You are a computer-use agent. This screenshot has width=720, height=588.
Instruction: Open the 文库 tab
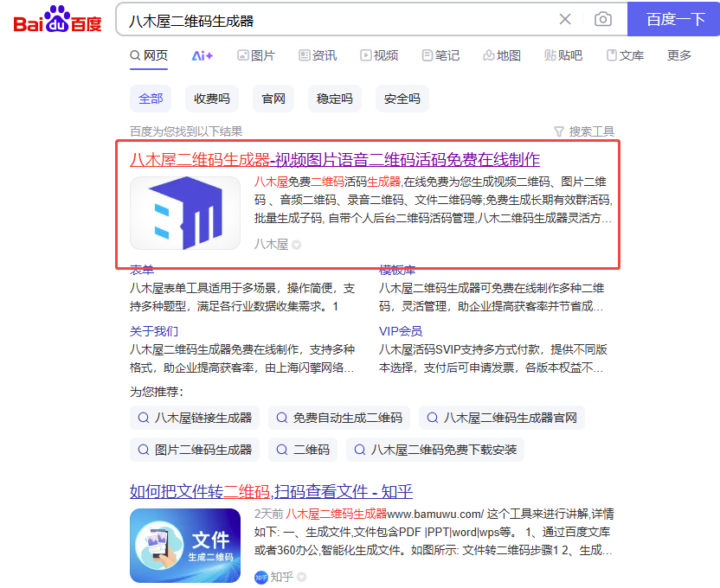click(x=625, y=55)
